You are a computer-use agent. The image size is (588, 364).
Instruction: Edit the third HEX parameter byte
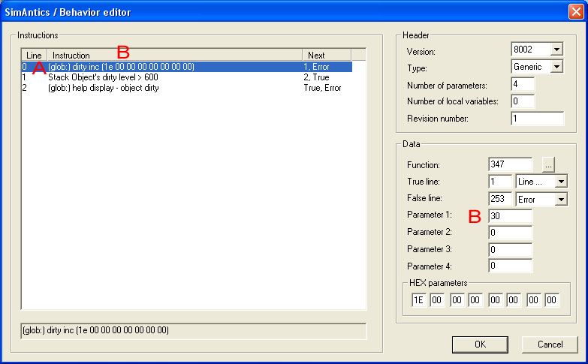pos(457,300)
